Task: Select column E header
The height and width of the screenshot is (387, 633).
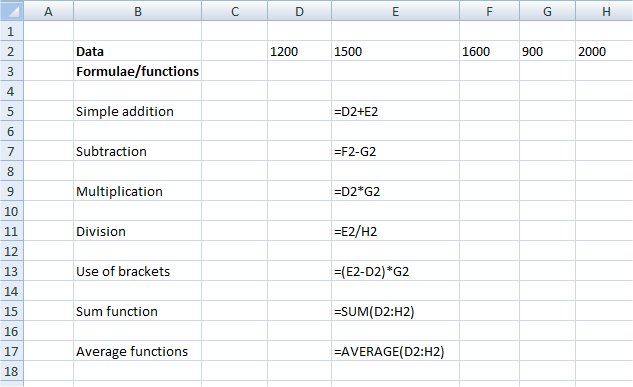Action: pyautogui.click(x=396, y=11)
